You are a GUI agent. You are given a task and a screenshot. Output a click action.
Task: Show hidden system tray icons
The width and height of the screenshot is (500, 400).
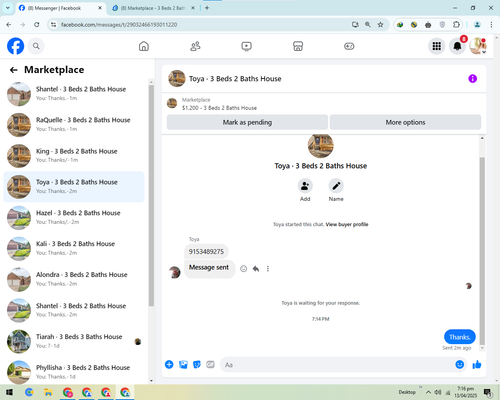(428, 392)
